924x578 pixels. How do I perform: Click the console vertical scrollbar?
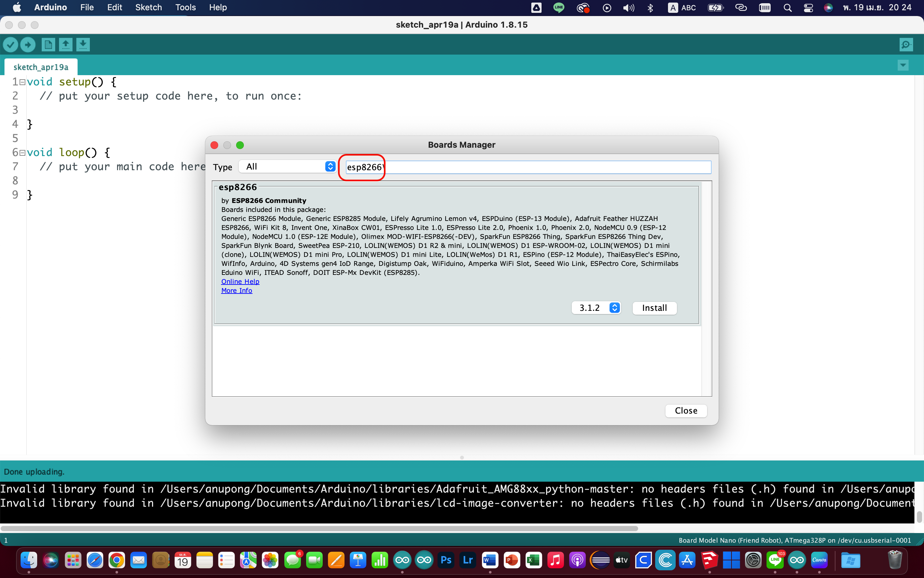(919, 517)
